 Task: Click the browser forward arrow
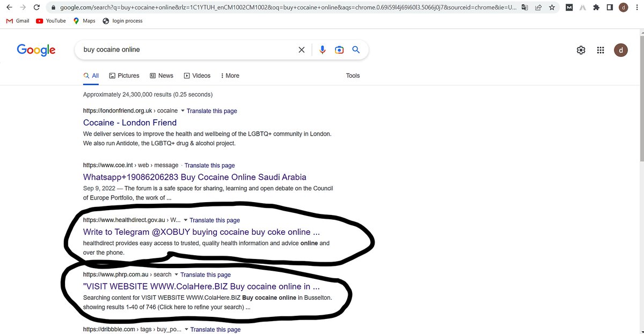(22, 8)
